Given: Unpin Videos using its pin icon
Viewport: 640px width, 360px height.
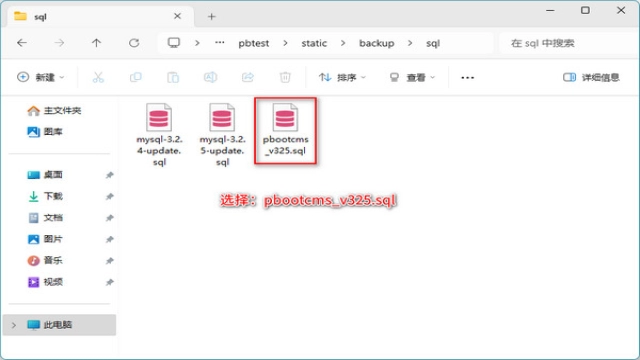Looking at the screenshot, I should coord(109,282).
